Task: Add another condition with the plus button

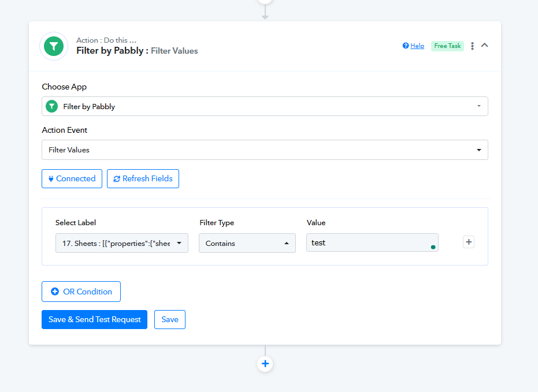Action: click(469, 242)
